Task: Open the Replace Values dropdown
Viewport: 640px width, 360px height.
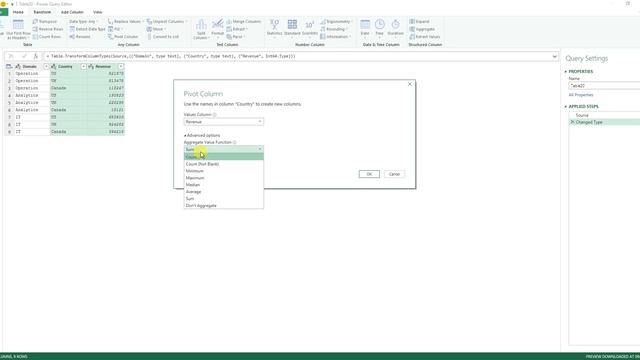Action: click(x=125, y=21)
